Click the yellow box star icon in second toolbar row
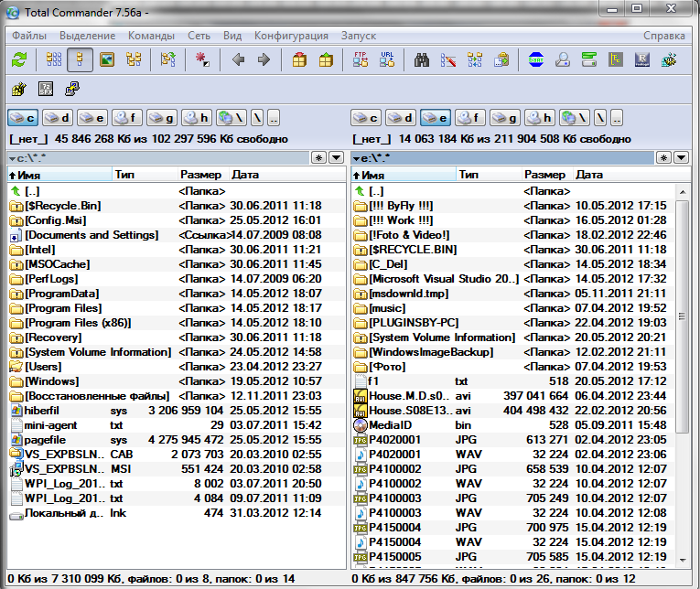The height and width of the screenshot is (589, 700). point(18,89)
